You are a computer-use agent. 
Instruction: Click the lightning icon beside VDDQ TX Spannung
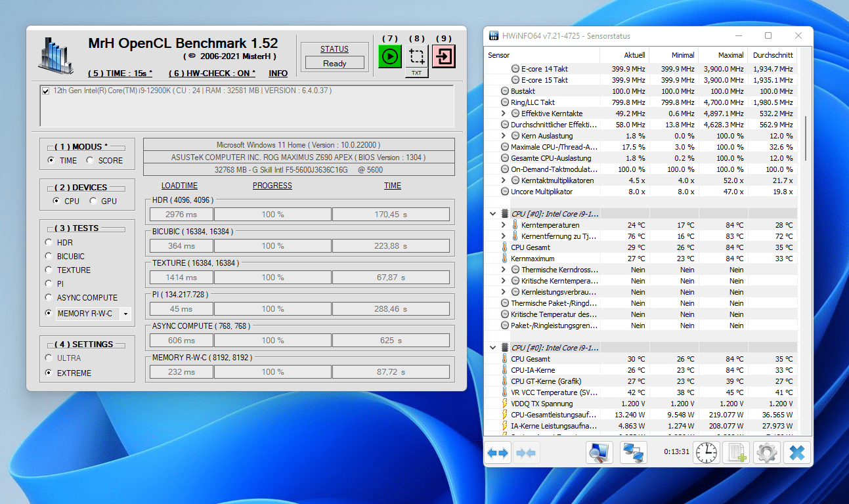click(x=505, y=404)
